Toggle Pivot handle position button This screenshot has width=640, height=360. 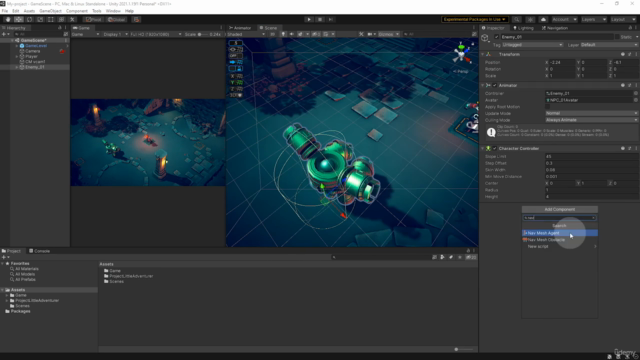pyautogui.click(x=93, y=19)
